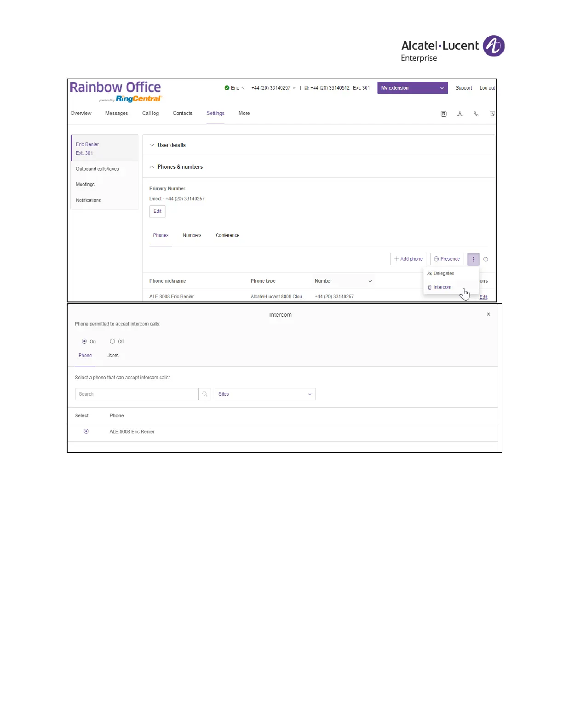Open the Sites dropdown
Image resolution: width=563 pixels, height=728 pixels.
(265, 394)
